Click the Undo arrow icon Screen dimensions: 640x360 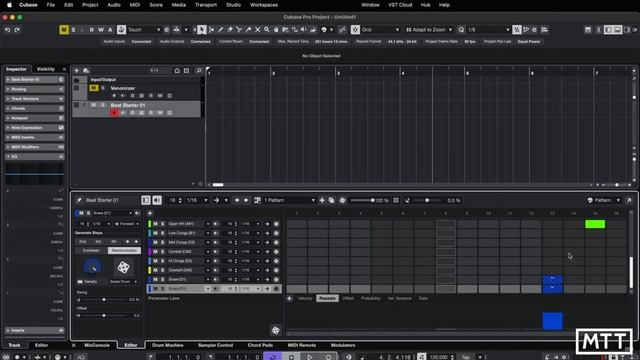(7, 30)
